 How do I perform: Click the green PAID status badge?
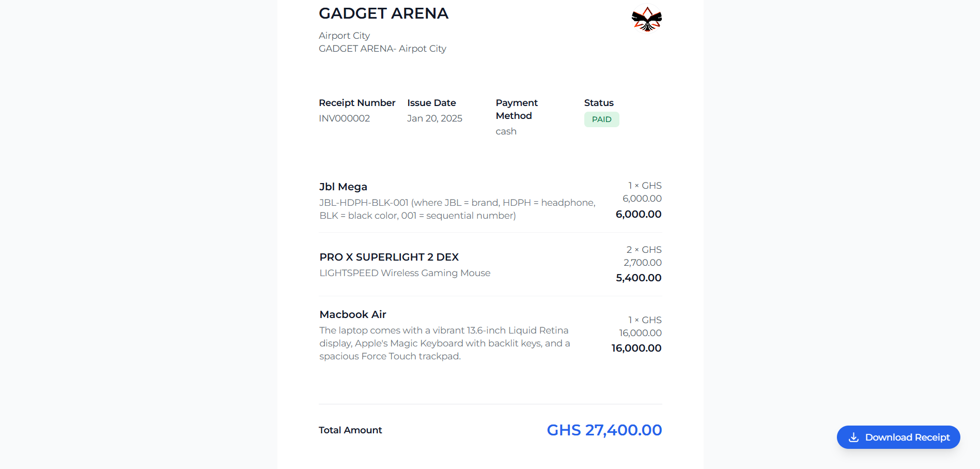pyautogui.click(x=601, y=119)
